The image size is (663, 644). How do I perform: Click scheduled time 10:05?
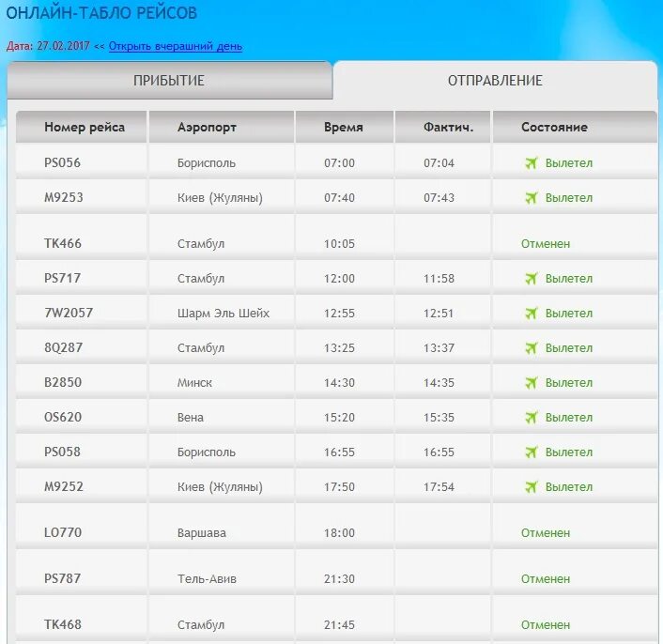pos(339,244)
